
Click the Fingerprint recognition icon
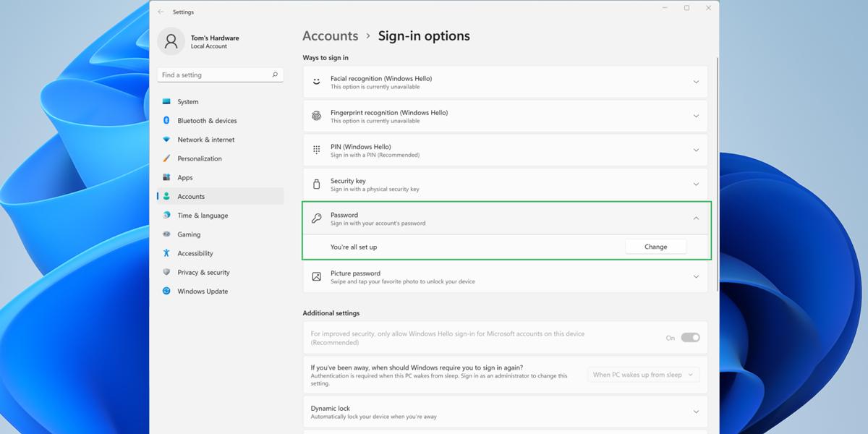[x=316, y=116]
